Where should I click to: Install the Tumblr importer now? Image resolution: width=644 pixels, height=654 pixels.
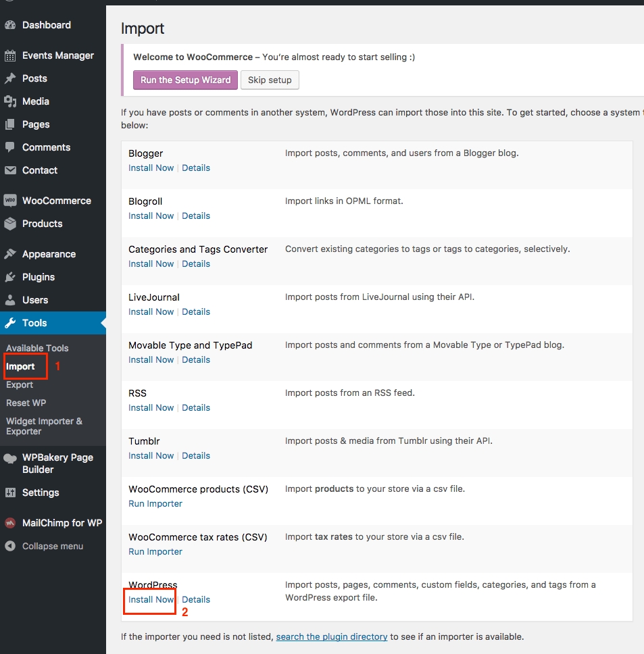[x=151, y=455]
